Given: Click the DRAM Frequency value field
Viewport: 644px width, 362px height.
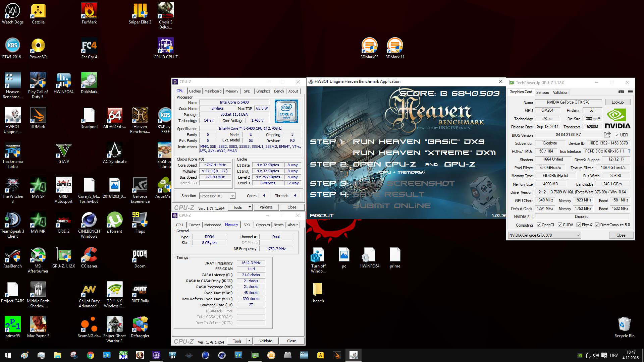Looking at the screenshot, I should [x=251, y=263].
